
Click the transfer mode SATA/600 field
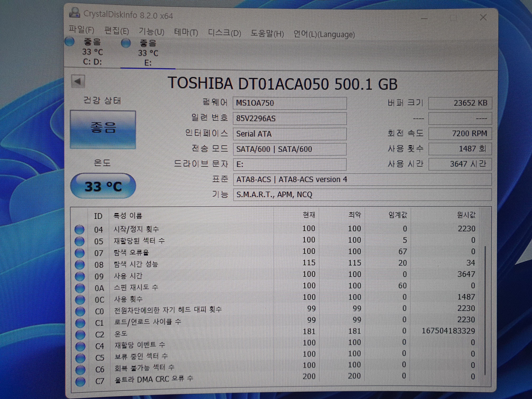tap(290, 149)
